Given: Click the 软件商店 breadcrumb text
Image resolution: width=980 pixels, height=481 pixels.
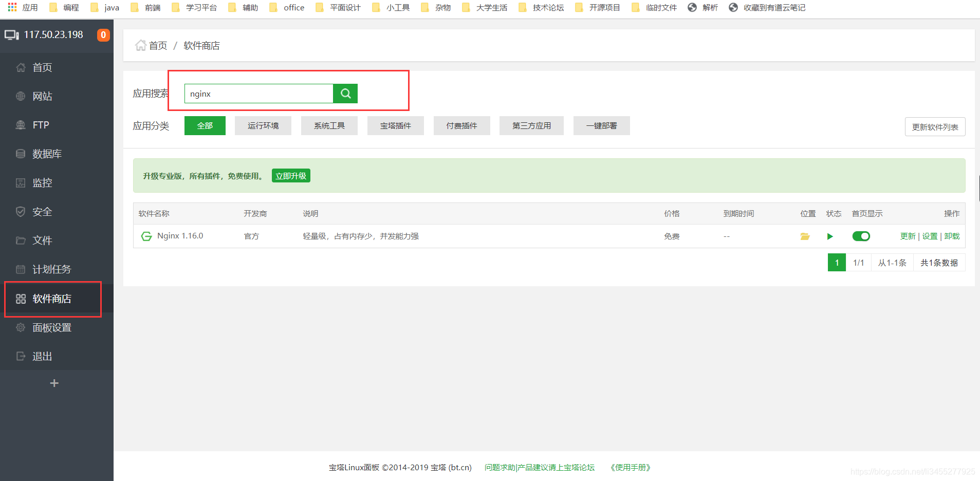Looking at the screenshot, I should (201, 46).
